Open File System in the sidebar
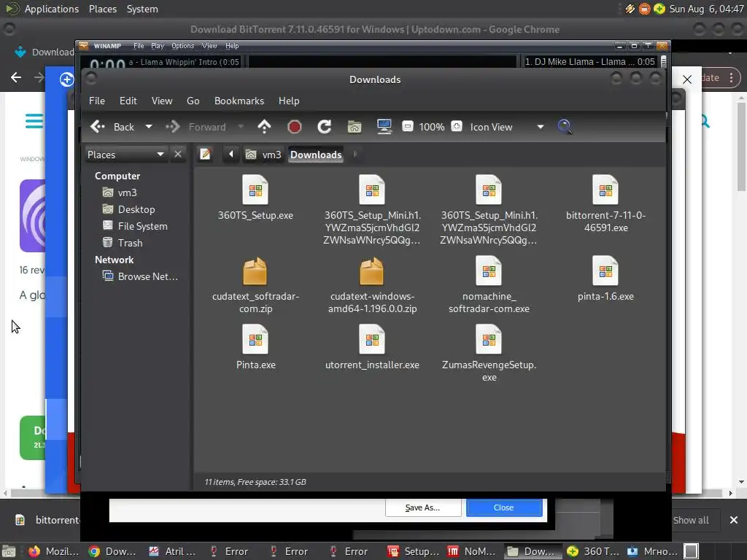Image resolution: width=747 pixels, height=560 pixels. [x=135, y=226]
